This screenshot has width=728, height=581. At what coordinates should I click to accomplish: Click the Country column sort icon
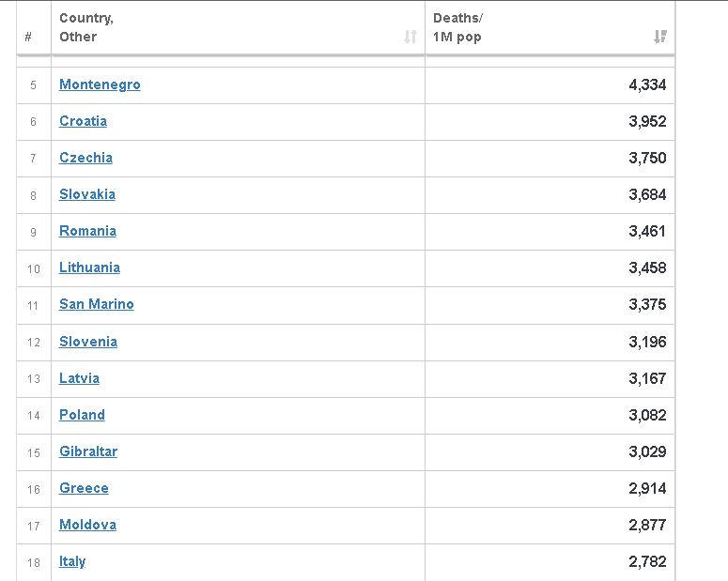[410, 37]
